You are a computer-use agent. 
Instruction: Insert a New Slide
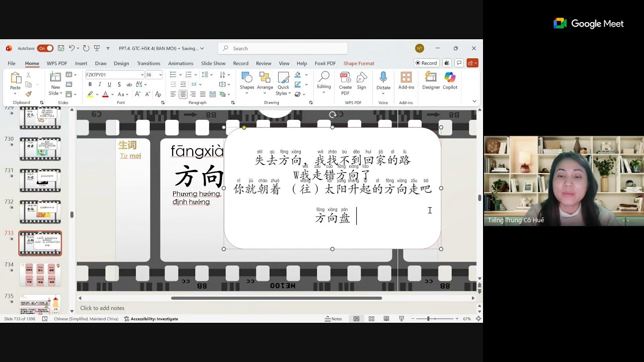pyautogui.click(x=55, y=84)
